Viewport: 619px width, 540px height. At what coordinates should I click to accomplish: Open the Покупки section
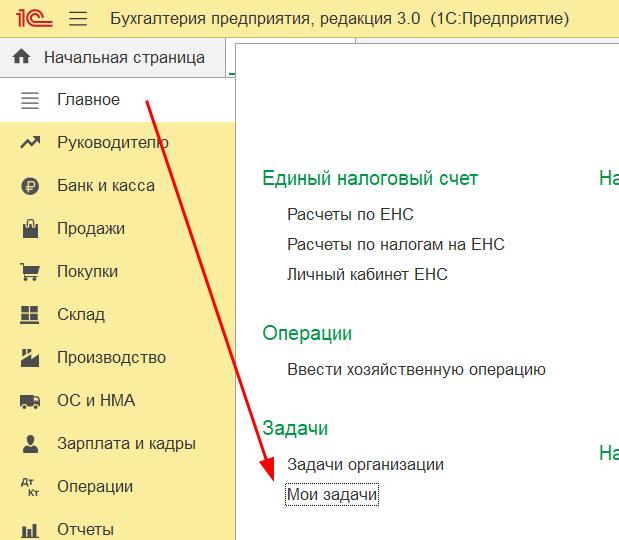pyautogui.click(x=87, y=272)
